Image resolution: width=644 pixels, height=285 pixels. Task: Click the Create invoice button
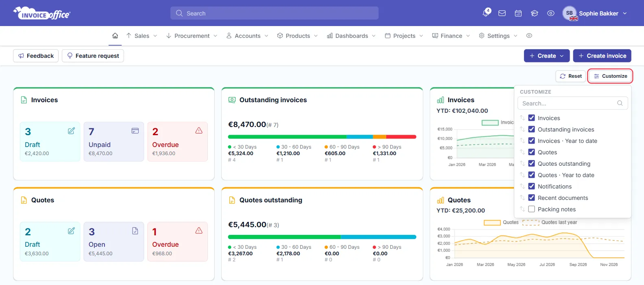click(x=602, y=56)
